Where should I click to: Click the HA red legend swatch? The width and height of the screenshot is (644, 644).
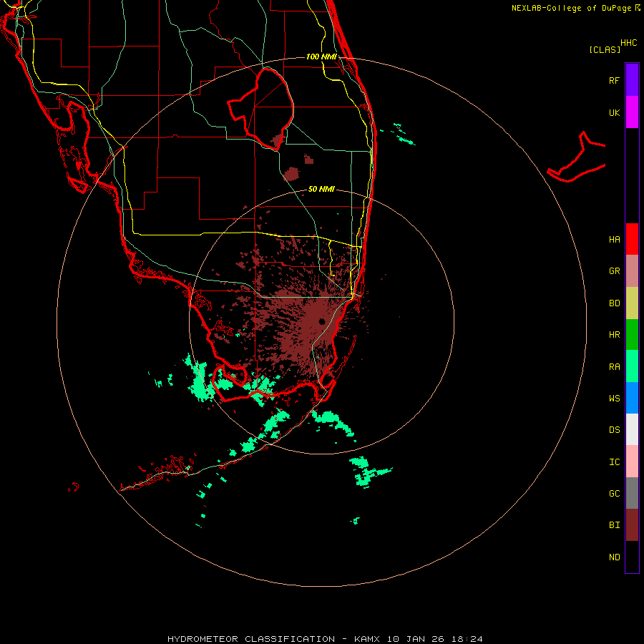point(632,239)
